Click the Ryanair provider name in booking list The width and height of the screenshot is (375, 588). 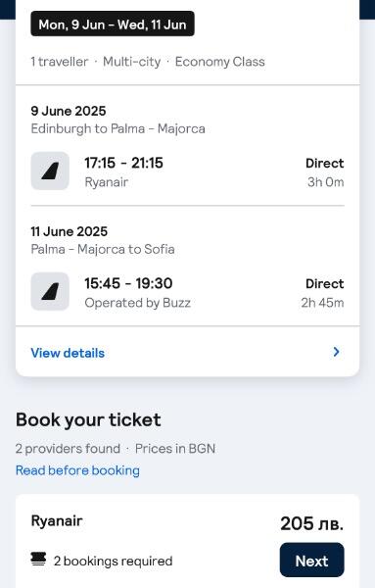(x=57, y=521)
